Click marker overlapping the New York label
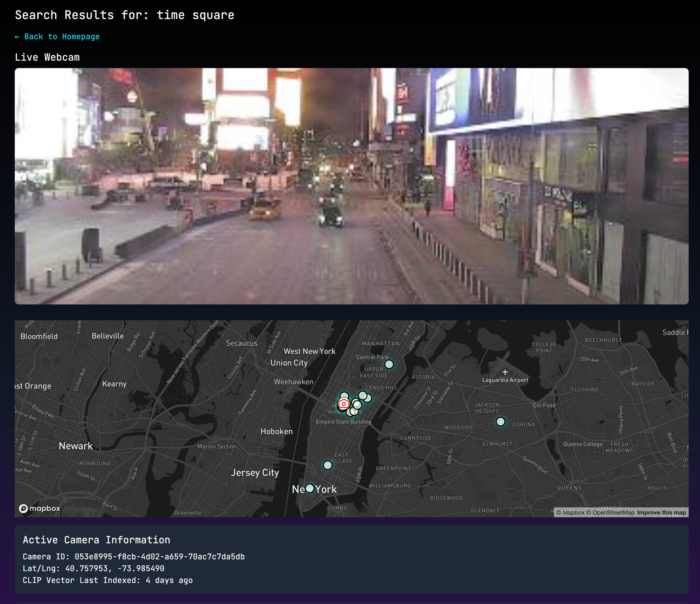Viewport: 700px width, 604px height. [309, 488]
